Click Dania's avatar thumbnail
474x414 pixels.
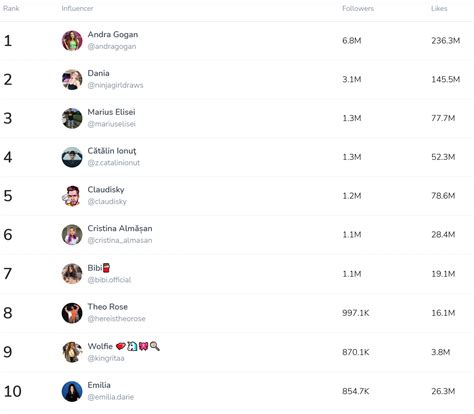pyautogui.click(x=72, y=80)
